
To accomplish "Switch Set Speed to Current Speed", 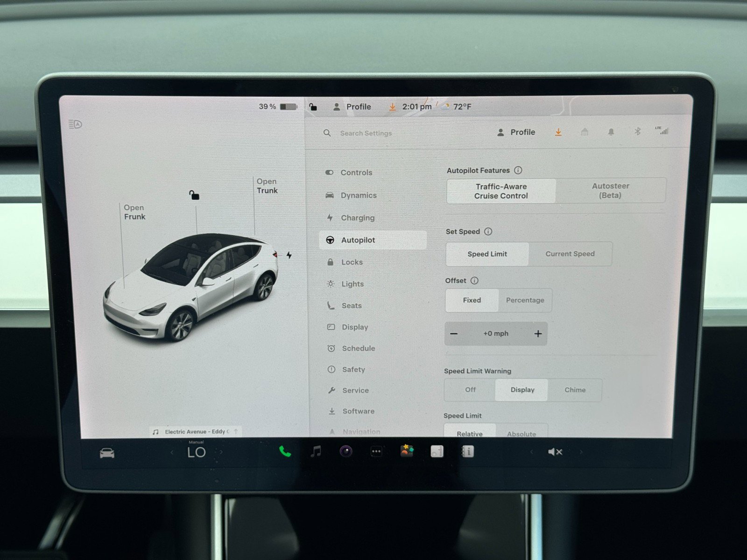I will tap(570, 254).
